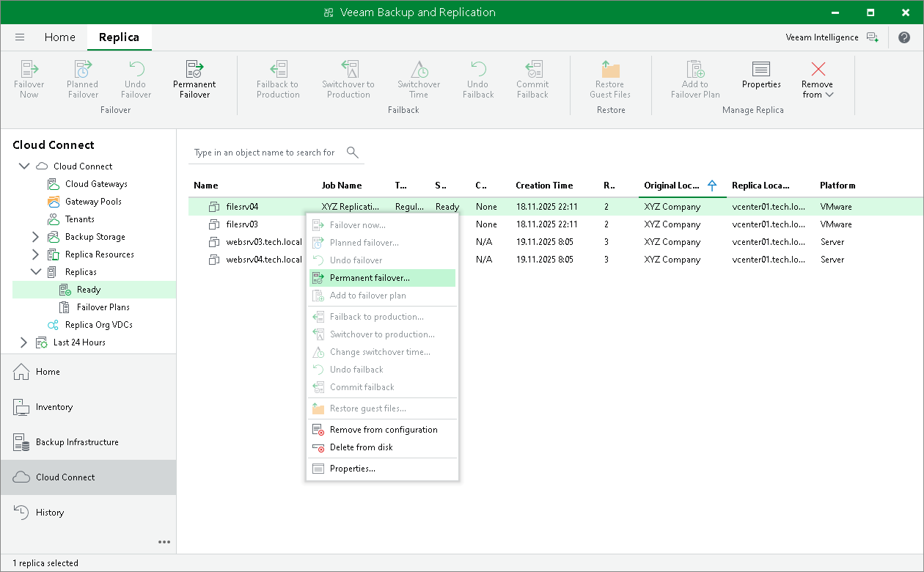Select Replica Org VDCs node
This screenshot has height=572, width=924.
point(98,325)
